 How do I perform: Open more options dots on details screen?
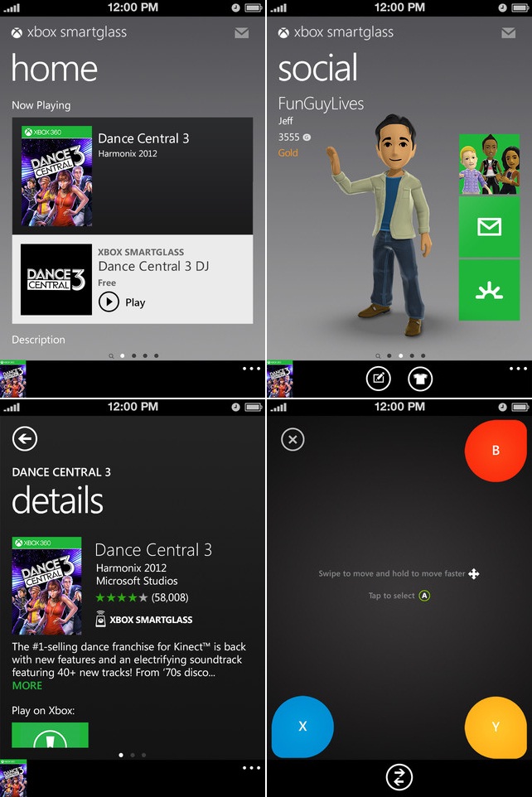tap(251, 767)
